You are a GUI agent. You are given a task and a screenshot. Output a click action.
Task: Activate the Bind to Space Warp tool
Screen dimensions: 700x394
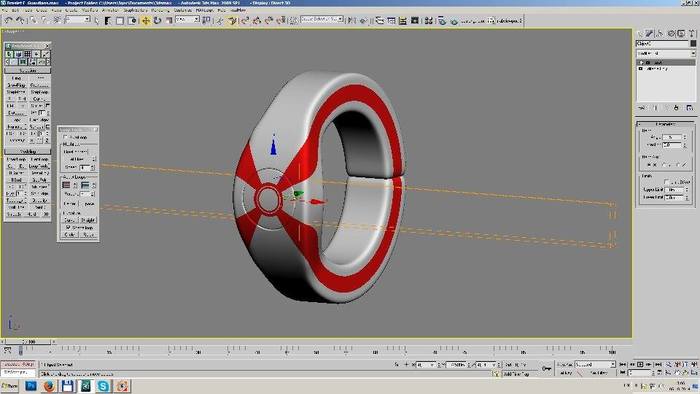pos(57,20)
